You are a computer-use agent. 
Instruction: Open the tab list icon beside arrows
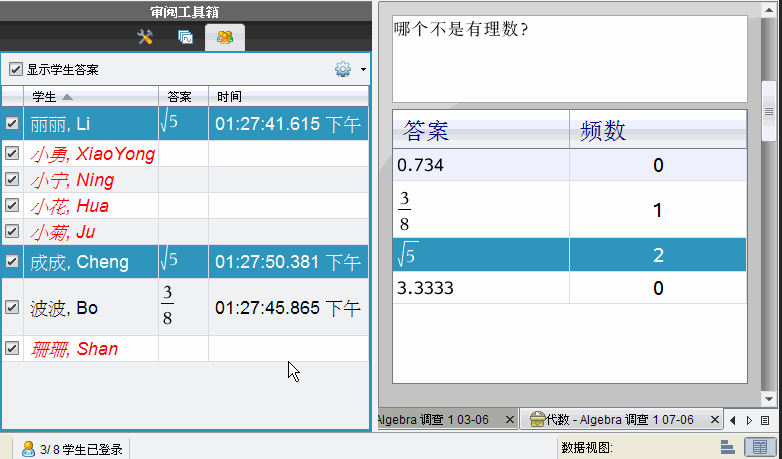click(765, 420)
